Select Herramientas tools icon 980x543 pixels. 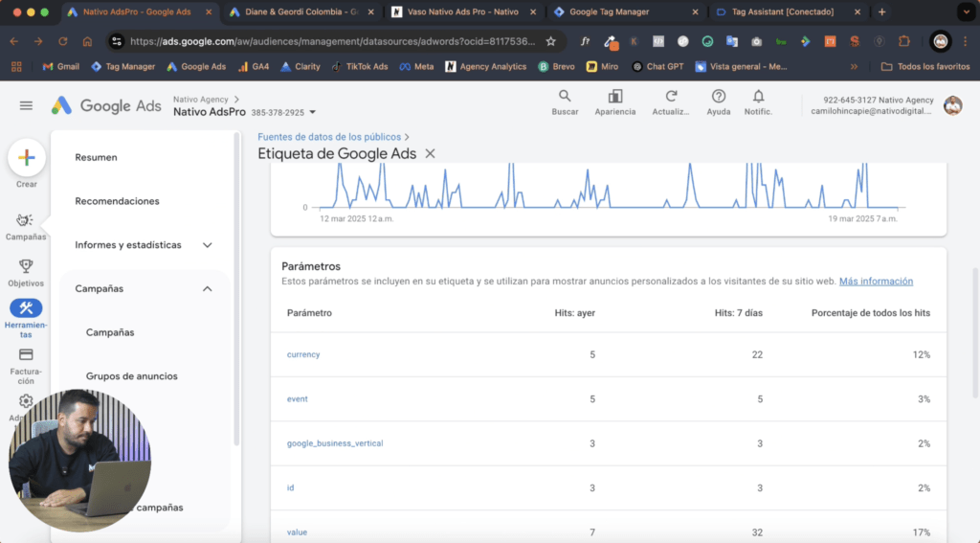pyautogui.click(x=26, y=307)
